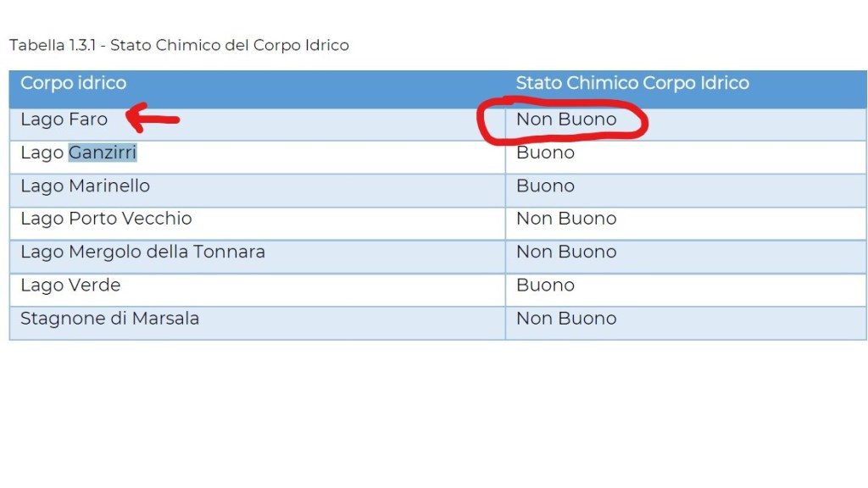The width and height of the screenshot is (868, 488).
Task: Click the Buono status in Lago Marinello row
Action: [x=545, y=186]
